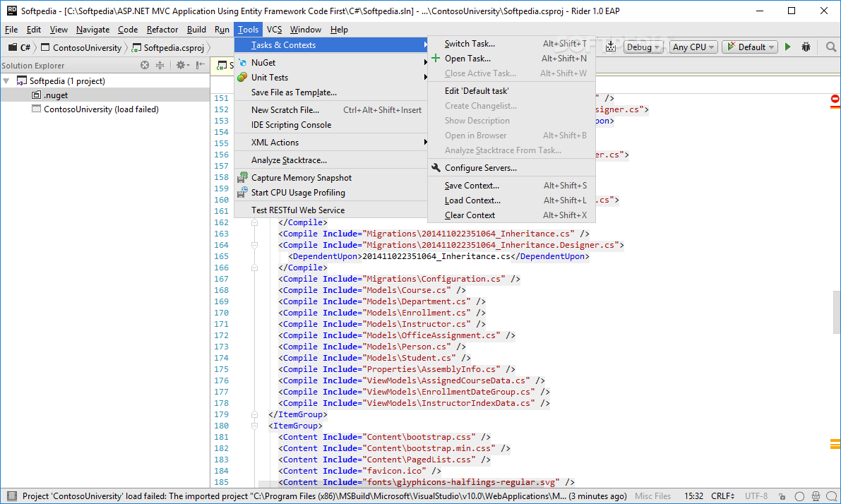
Task: Click the ContosoUniversity unloaded project icon
Action: click(37, 109)
